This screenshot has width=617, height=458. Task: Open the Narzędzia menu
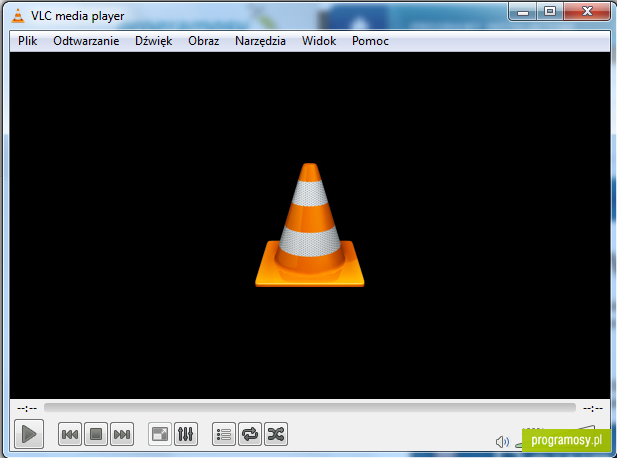pyautogui.click(x=260, y=41)
